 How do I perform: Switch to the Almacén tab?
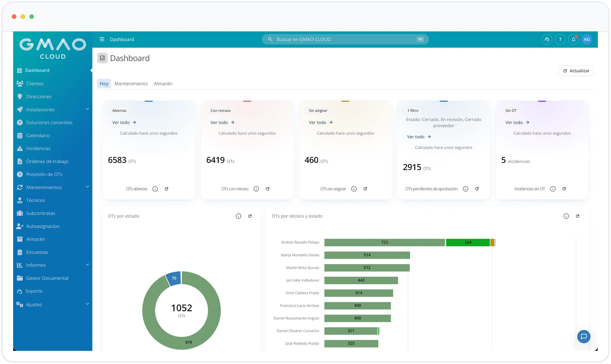(163, 84)
